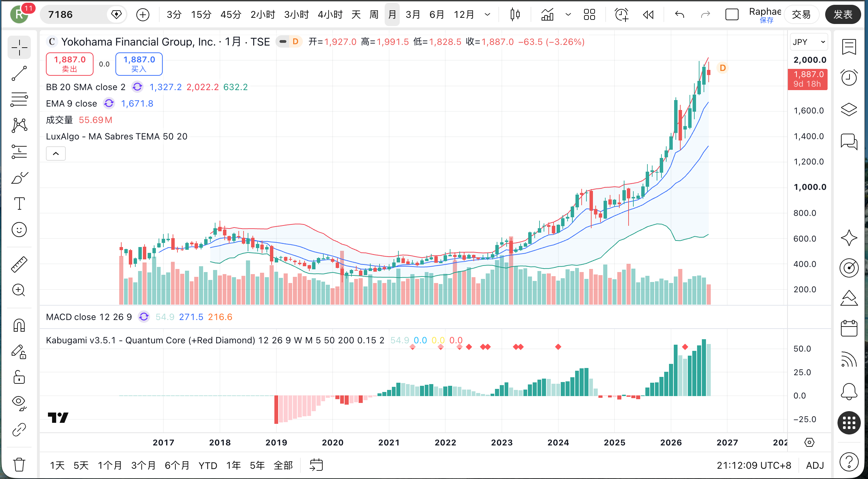
Task: Open the watchlist panel
Action: click(849, 47)
